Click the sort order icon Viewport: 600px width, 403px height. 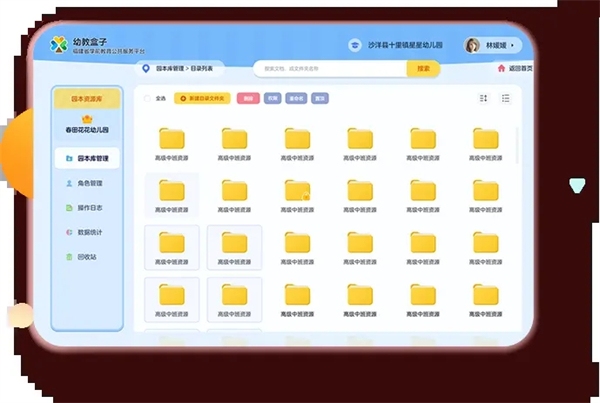click(483, 98)
